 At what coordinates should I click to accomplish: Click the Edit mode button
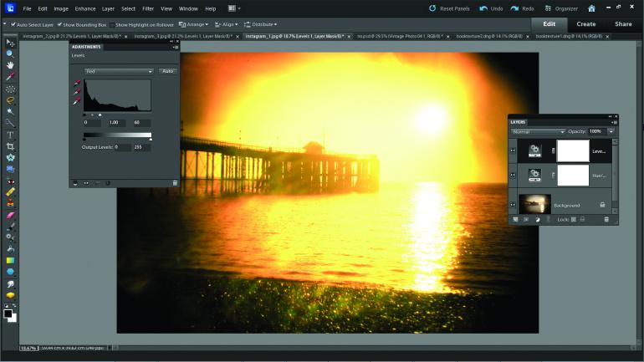coord(549,24)
